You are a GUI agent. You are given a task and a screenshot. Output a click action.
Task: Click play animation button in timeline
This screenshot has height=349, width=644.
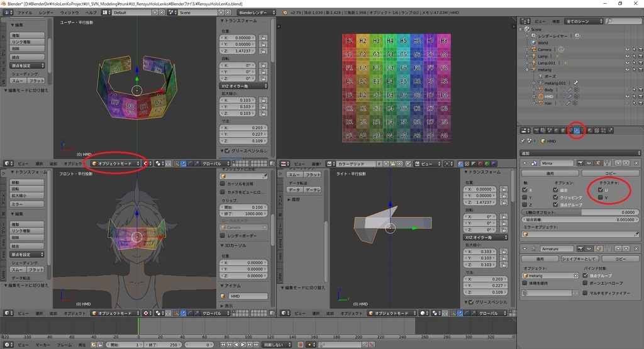point(243,345)
